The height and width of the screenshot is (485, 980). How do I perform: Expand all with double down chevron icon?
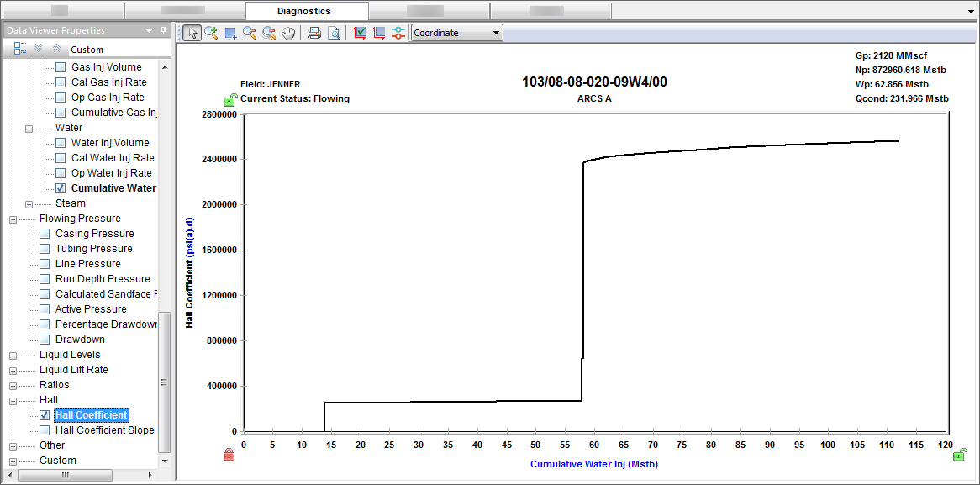click(38, 49)
